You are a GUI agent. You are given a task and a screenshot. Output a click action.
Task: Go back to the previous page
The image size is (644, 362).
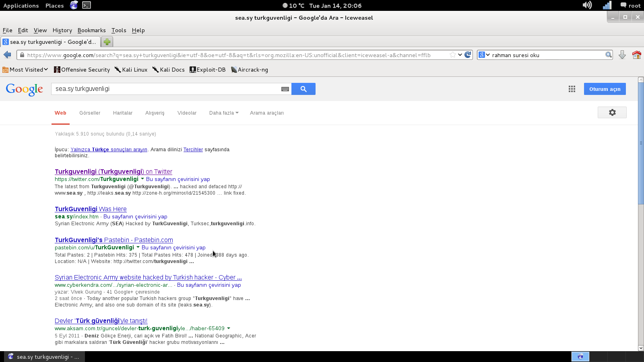[7, 55]
